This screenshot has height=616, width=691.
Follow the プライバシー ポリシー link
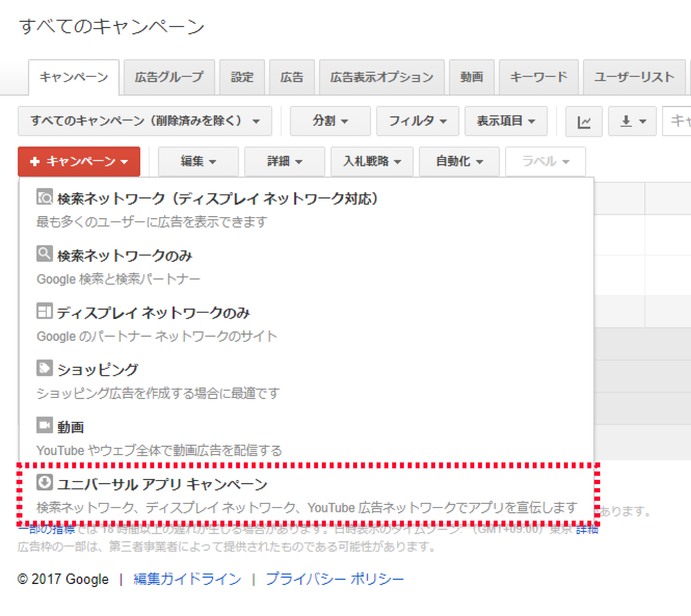(x=335, y=579)
